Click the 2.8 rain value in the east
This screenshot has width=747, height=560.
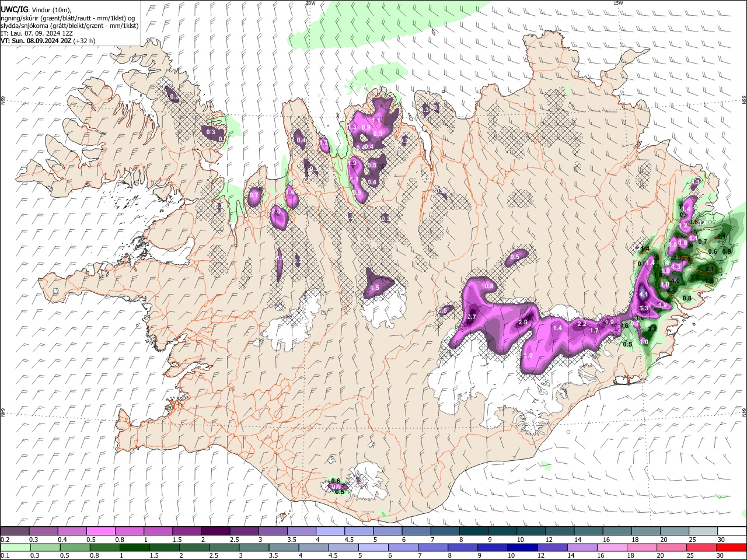pos(672,290)
